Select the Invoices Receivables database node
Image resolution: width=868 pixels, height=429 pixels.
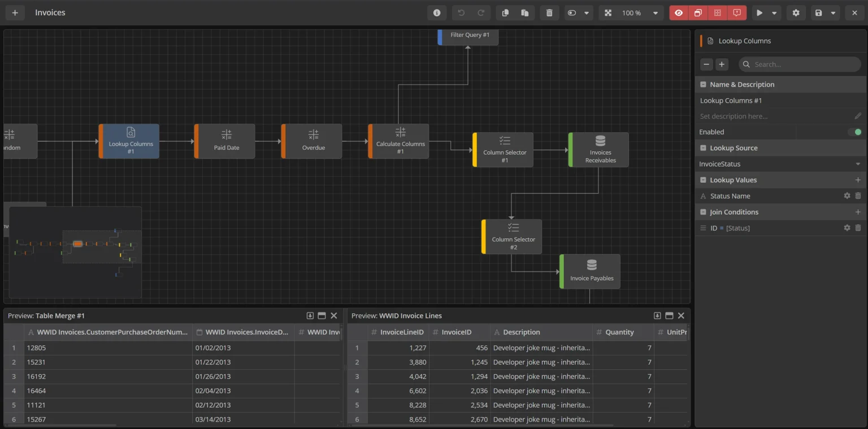[x=598, y=150]
